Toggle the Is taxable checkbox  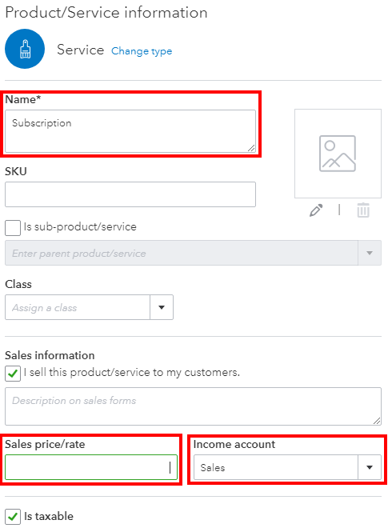click(13, 517)
